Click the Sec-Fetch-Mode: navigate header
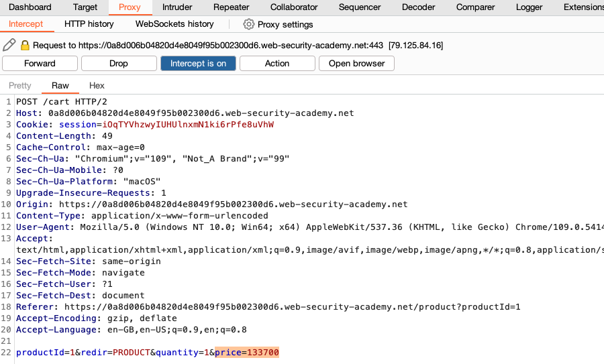 tap(81, 272)
